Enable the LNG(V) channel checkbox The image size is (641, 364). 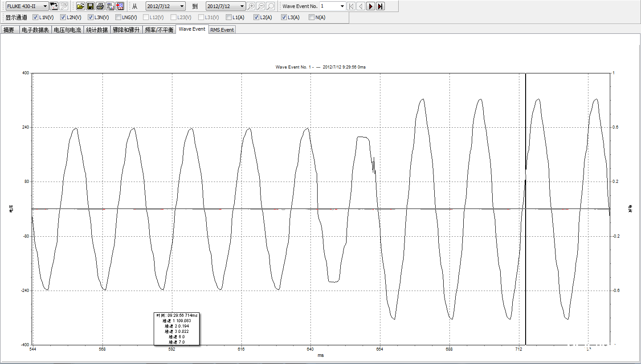coord(118,17)
